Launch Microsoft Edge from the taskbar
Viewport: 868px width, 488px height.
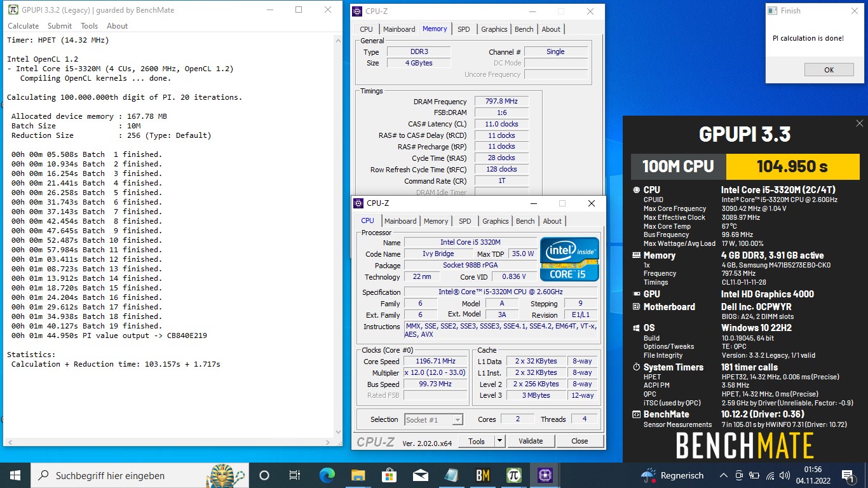pyautogui.click(x=327, y=475)
